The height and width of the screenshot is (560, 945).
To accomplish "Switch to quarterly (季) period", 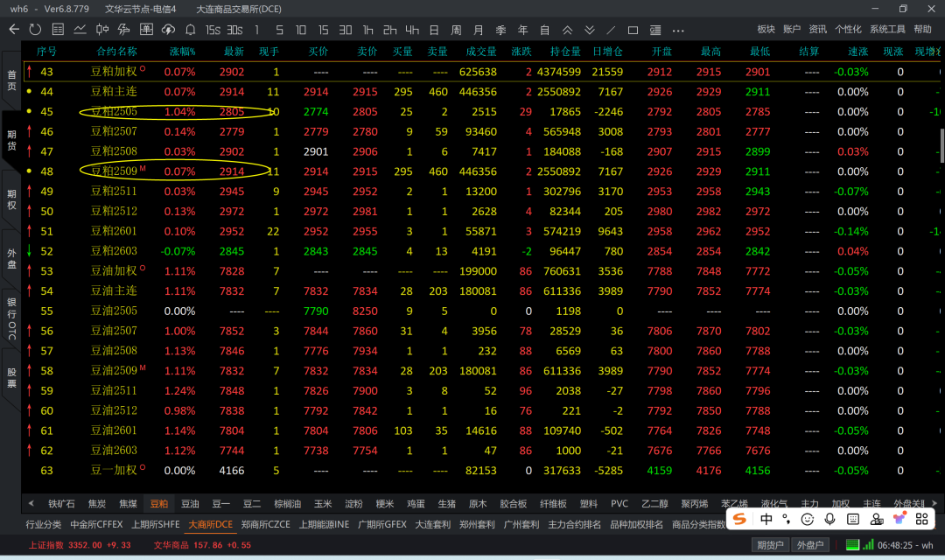I will 500,30.
